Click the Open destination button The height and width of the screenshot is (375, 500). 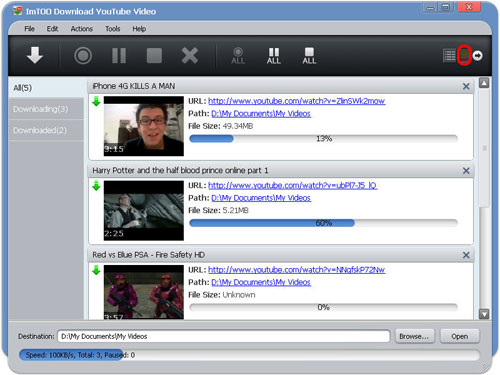(460, 336)
